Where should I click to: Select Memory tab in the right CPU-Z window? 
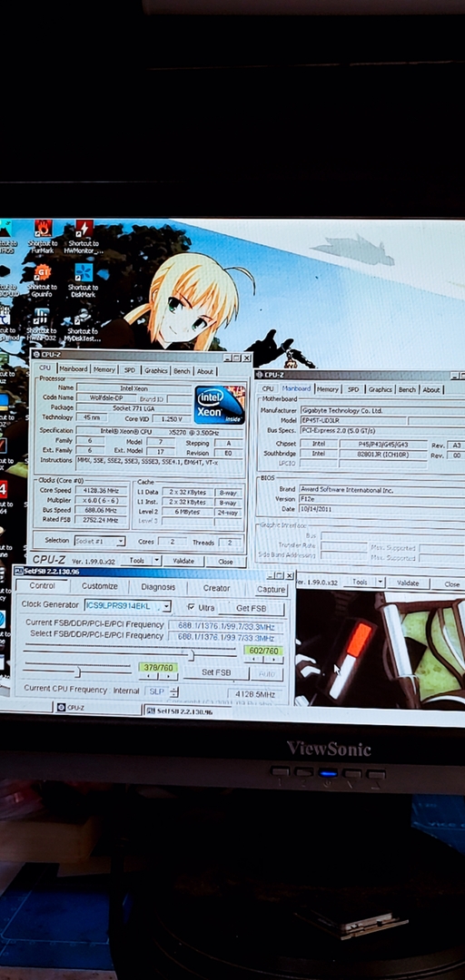[327, 389]
